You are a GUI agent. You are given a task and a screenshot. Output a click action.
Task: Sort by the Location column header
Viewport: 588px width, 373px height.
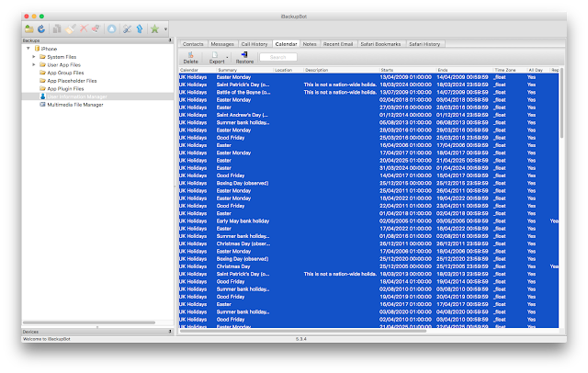pos(288,70)
